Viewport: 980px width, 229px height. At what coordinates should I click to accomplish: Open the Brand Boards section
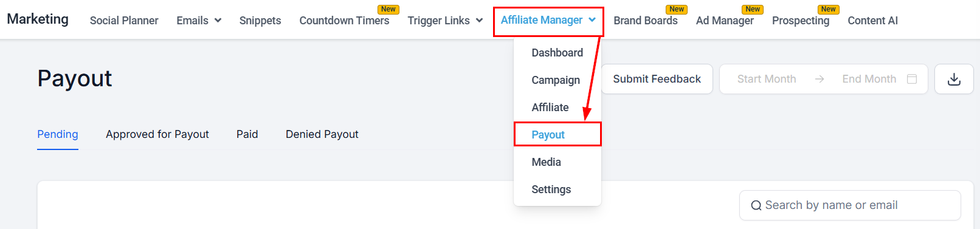[646, 21]
